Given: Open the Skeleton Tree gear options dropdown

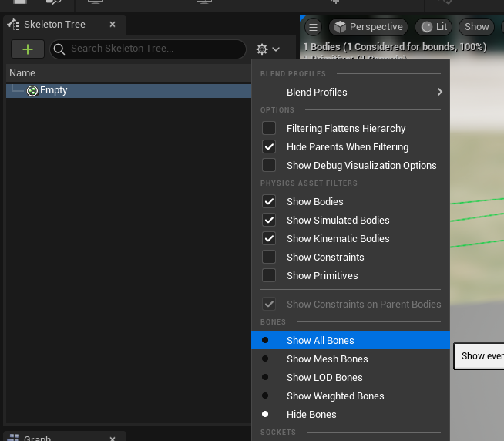Looking at the screenshot, I should pos(267,49).
